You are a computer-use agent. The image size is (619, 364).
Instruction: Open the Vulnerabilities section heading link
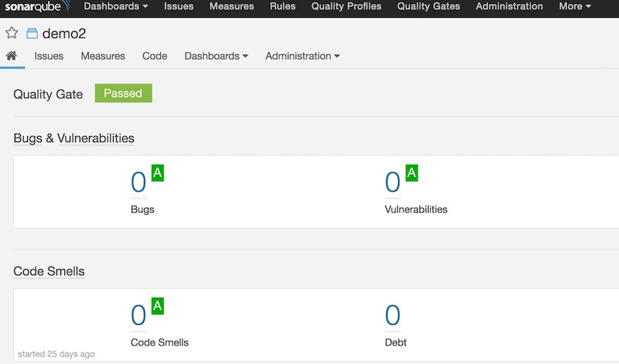(x=95, y=138)
